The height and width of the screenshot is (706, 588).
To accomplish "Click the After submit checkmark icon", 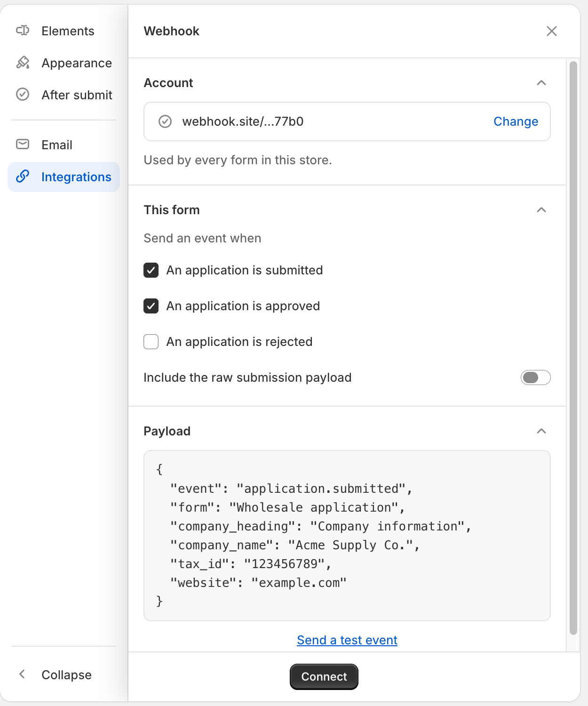I will 23,95.
